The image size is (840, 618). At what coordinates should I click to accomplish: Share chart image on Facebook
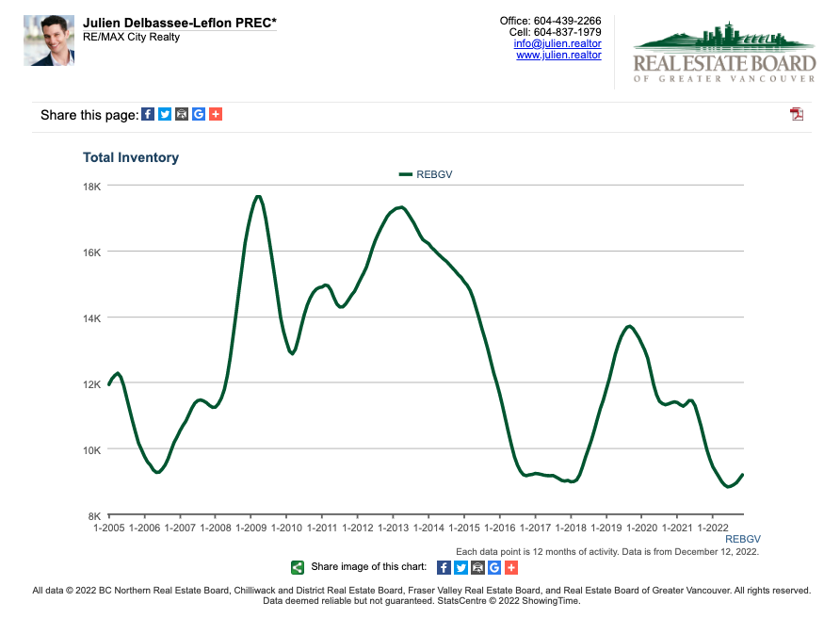pos(444,567)
